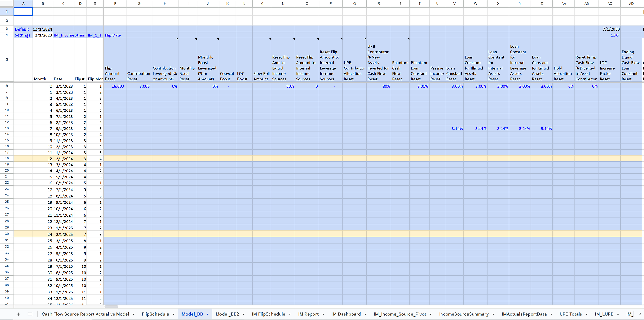
Task: Click the Flip Date label cell
Action: point(115,35)
